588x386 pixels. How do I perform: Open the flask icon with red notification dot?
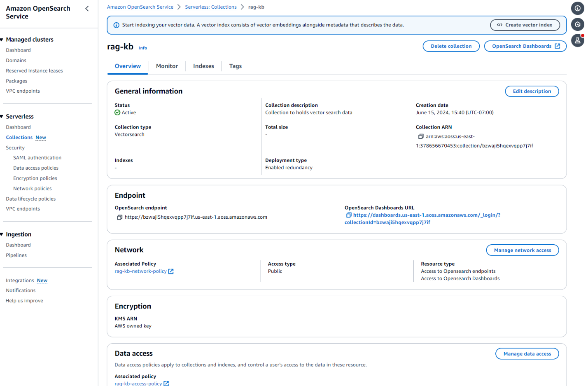(578, 40)
